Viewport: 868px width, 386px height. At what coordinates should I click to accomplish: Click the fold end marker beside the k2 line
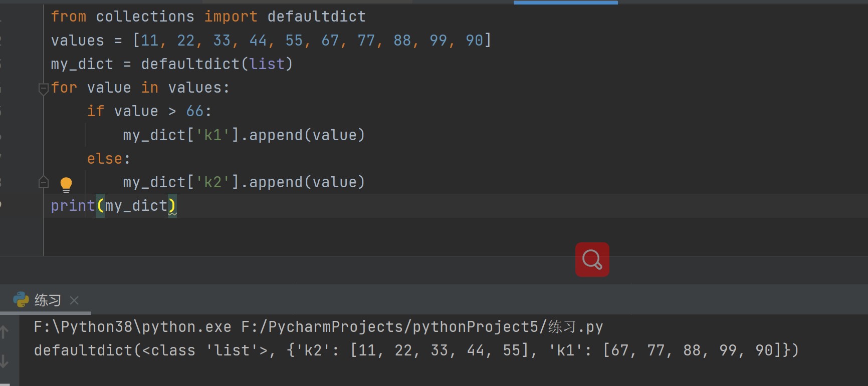(x=44, y=183)
